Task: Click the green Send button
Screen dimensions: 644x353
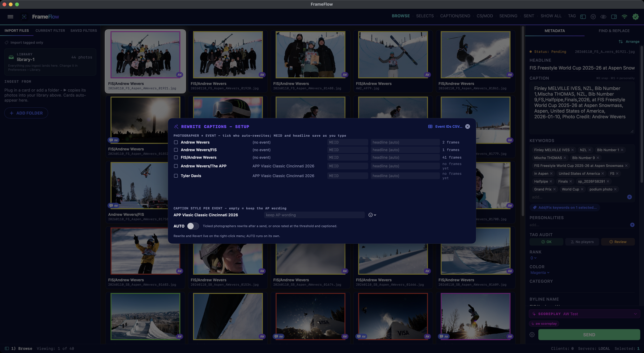Action: coord(589,335)
